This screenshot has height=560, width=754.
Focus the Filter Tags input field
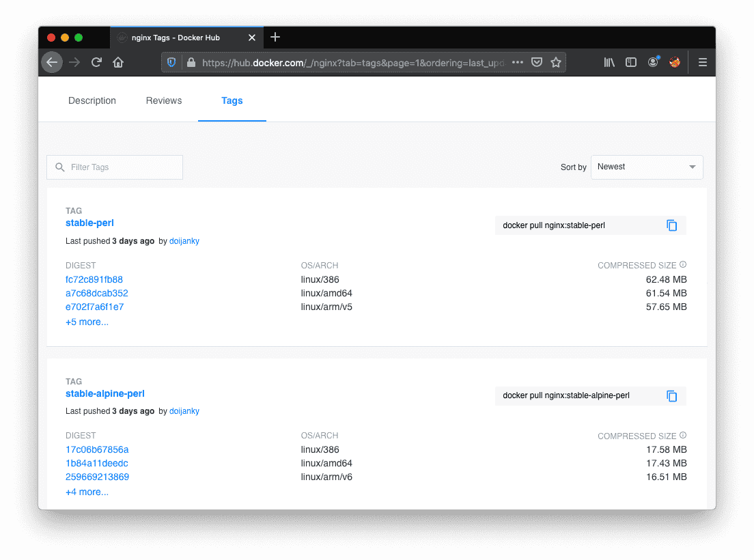point(115,167)
